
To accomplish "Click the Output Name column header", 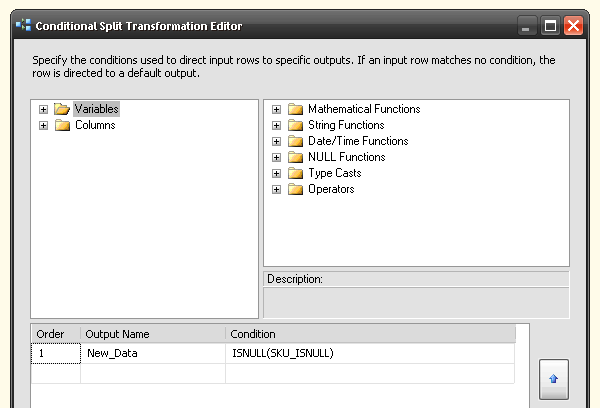I will point(152,334).
